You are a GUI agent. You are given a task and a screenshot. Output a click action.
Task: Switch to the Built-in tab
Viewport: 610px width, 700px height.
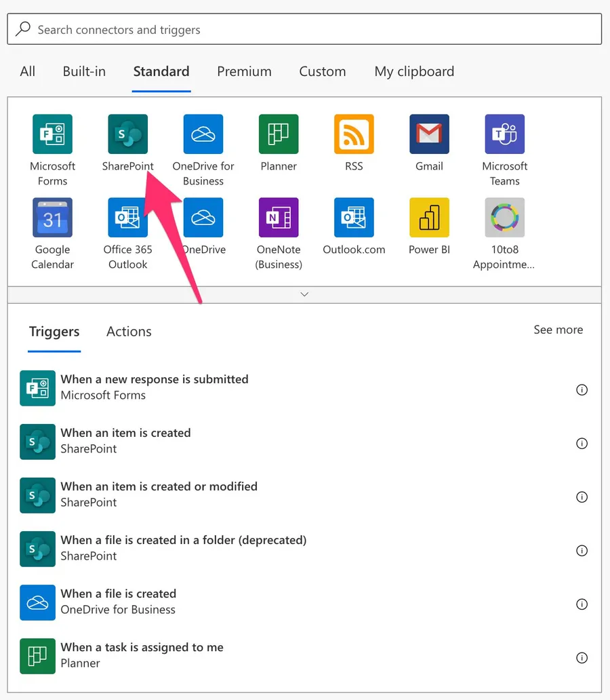(x=84, y=71)
